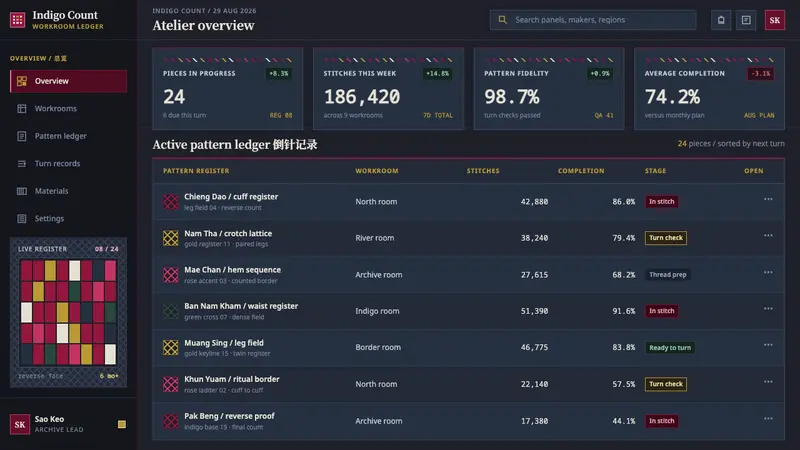Open row menu for Pak Beng reverse proof

768,419
